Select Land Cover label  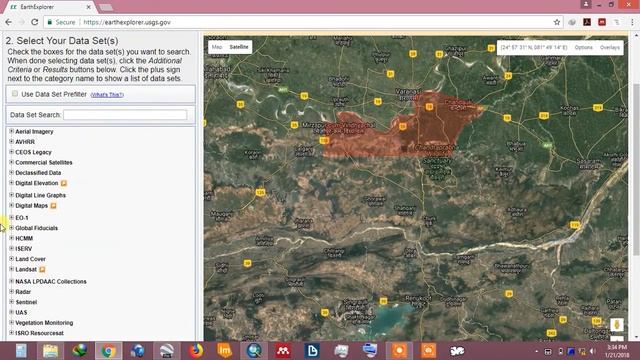click(30, 259)
